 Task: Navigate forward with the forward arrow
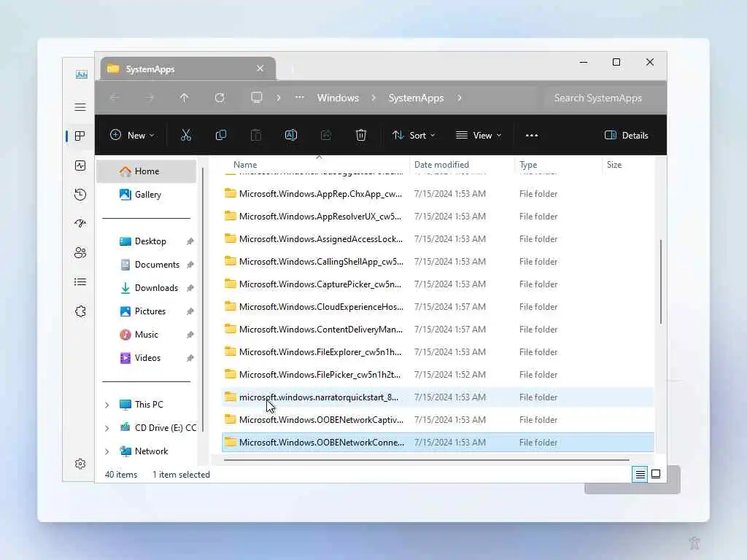150,98
